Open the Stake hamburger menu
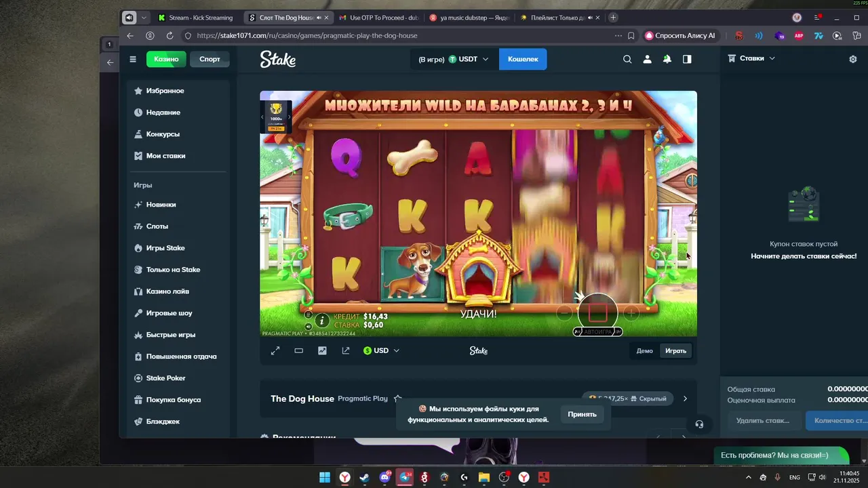Image resolution: width=868 pixels, height=488 pixels. pyautogui.click(x=133, y=59)
